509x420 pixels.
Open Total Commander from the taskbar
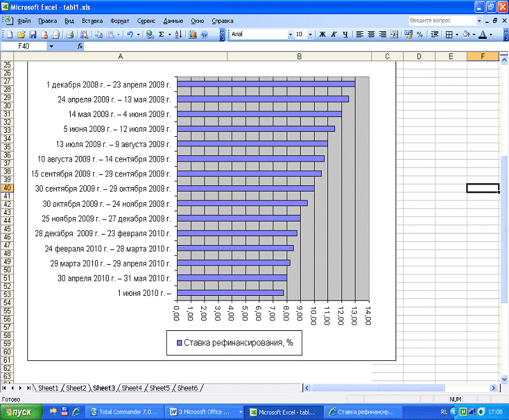click(x=126, y=412)
